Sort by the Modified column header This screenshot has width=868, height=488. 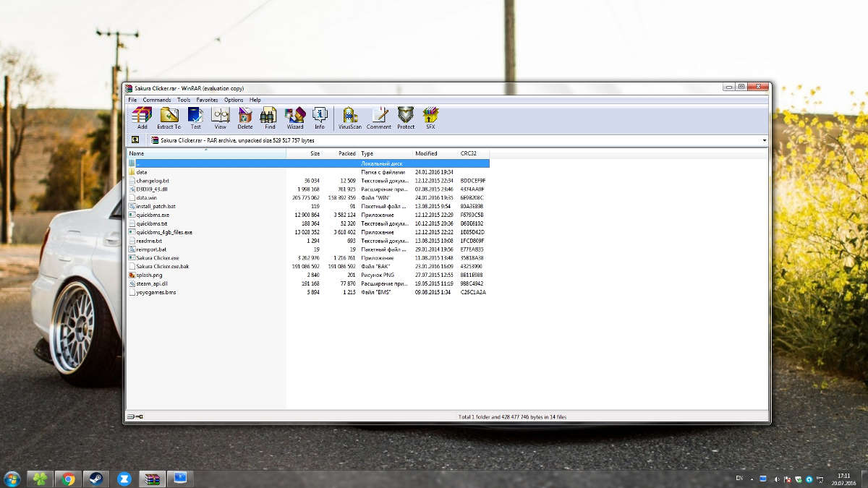435,153
